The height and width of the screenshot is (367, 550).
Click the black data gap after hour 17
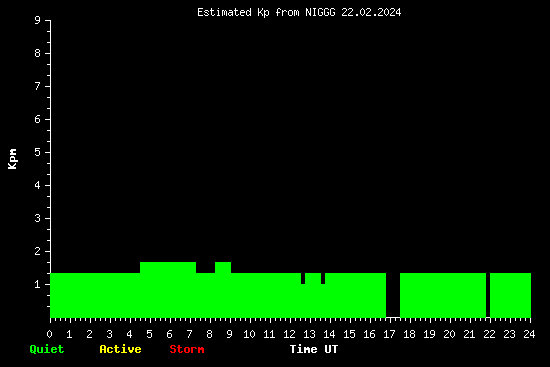point(393,295)
